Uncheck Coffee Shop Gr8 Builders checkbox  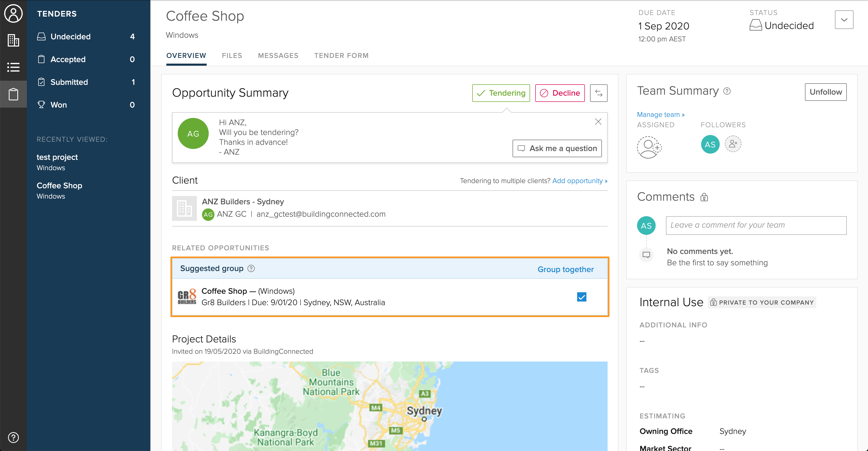[582, 297]
